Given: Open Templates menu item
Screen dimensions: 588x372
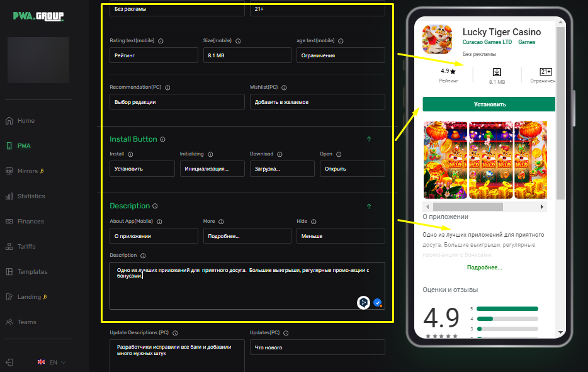Looking at the screenshot, I should (x=32, y=271).
